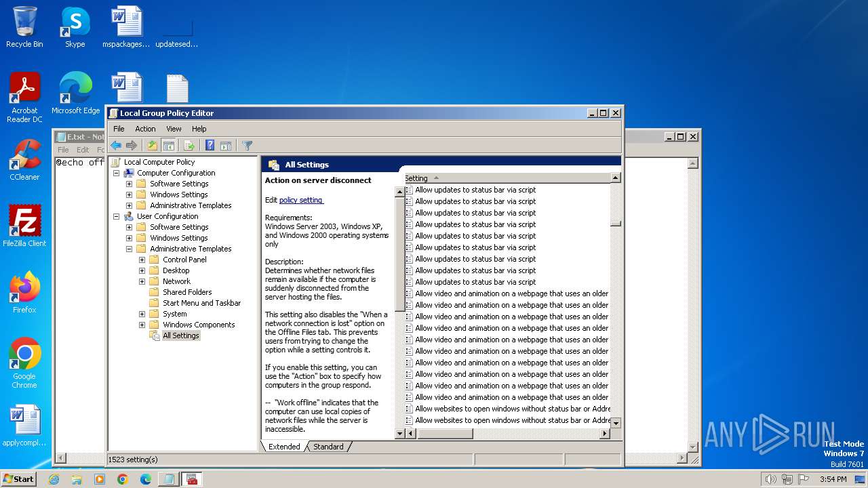Click Edge icon in taskbar
Screen dimensions: 868x488
(146, 479)
